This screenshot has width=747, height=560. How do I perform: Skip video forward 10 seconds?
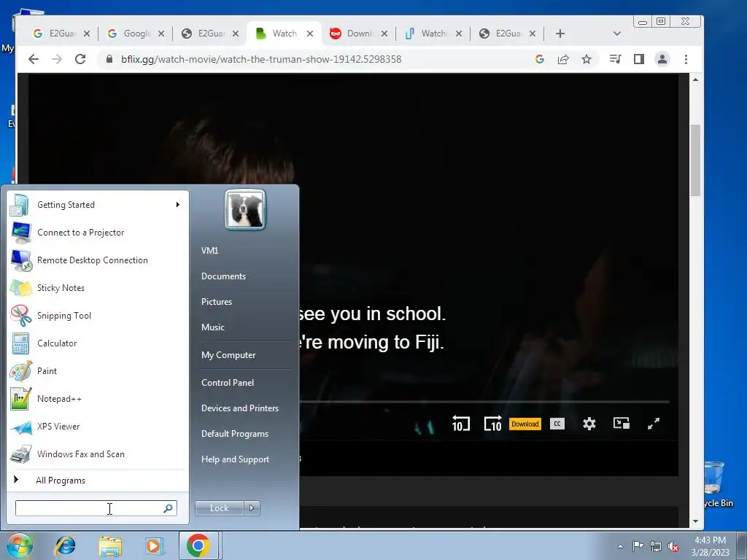(x=492, y=424)
